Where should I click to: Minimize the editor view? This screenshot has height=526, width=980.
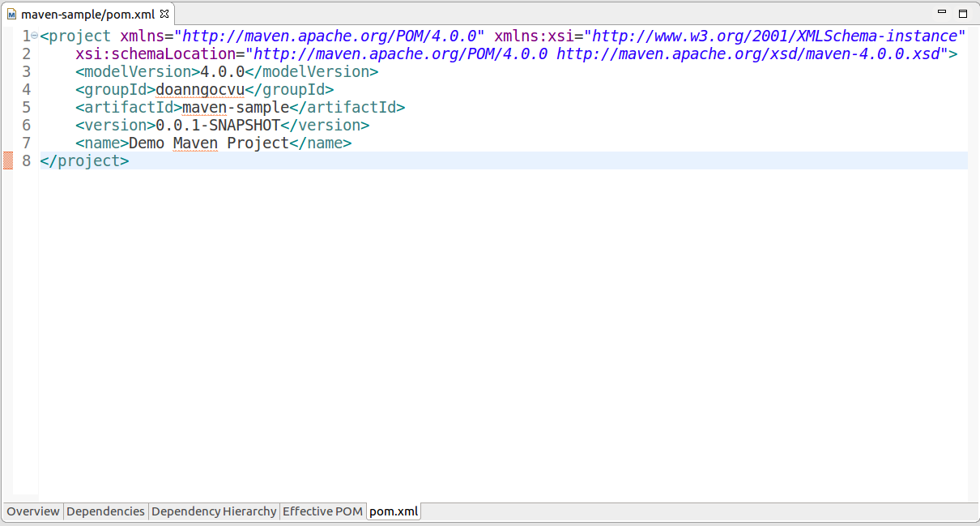941,14
